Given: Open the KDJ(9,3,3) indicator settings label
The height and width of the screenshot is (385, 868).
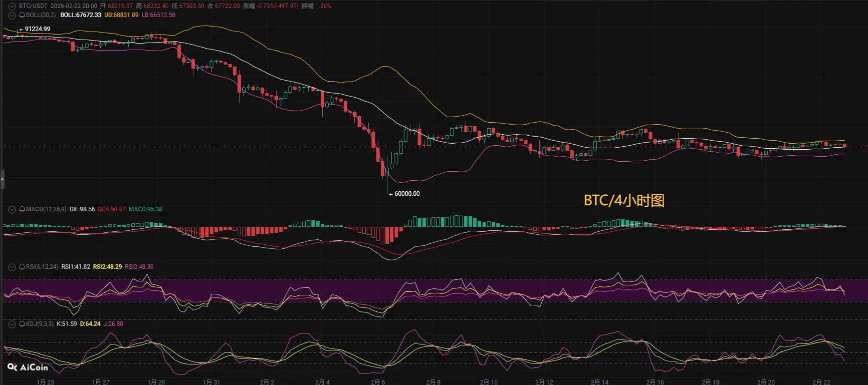Looking at the screenshot, I should tap(40, 324).
